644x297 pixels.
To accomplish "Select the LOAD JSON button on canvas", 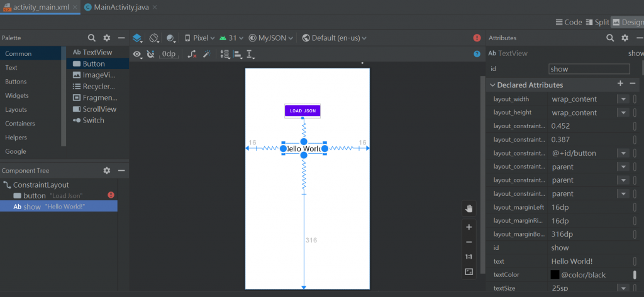I will coord(303,111).
